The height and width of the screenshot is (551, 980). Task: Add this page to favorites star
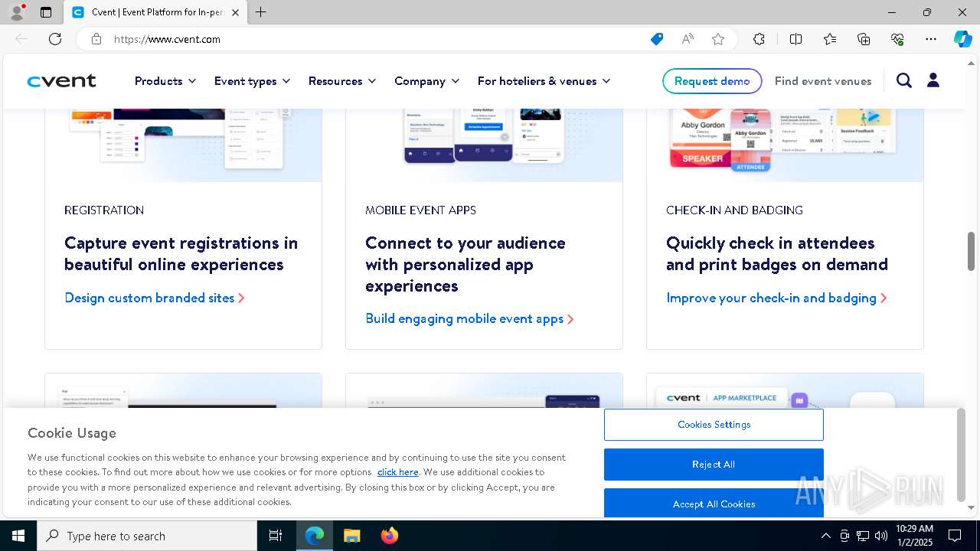tap(718, 39)
